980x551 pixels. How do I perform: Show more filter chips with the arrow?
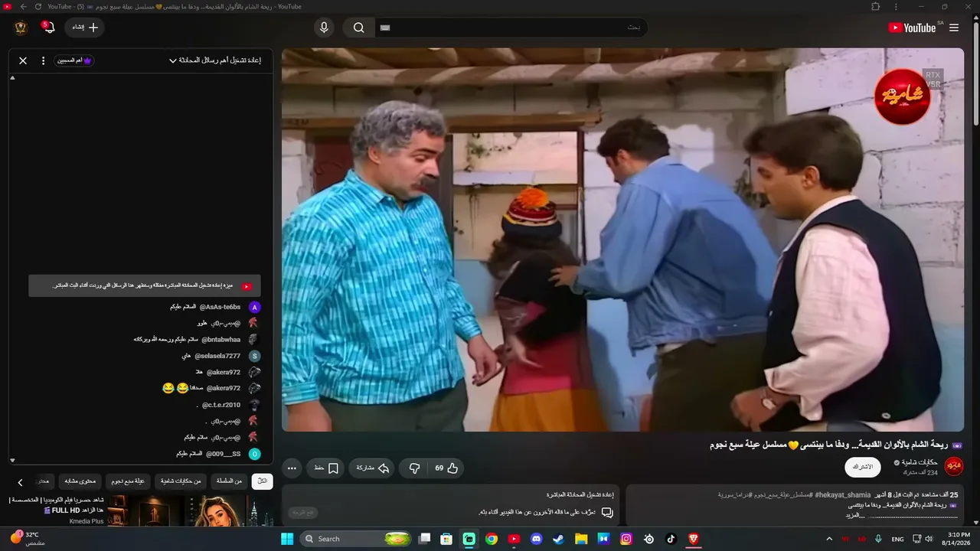click(21, 482)
